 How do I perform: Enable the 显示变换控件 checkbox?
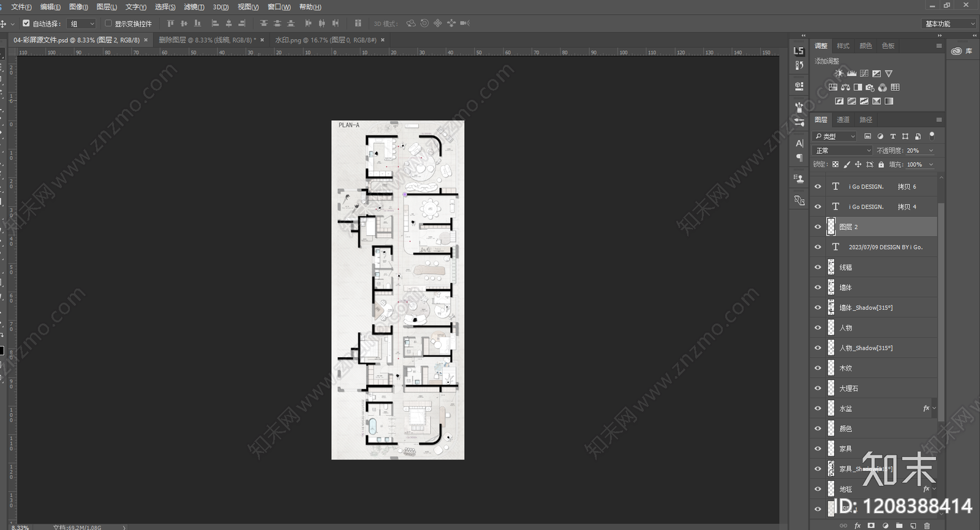point(108,23)
